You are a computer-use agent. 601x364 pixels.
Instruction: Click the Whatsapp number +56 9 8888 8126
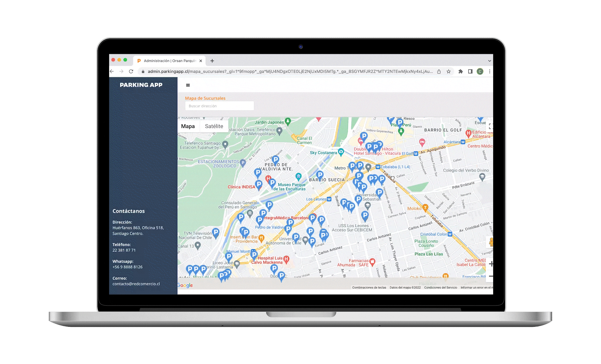127,267
